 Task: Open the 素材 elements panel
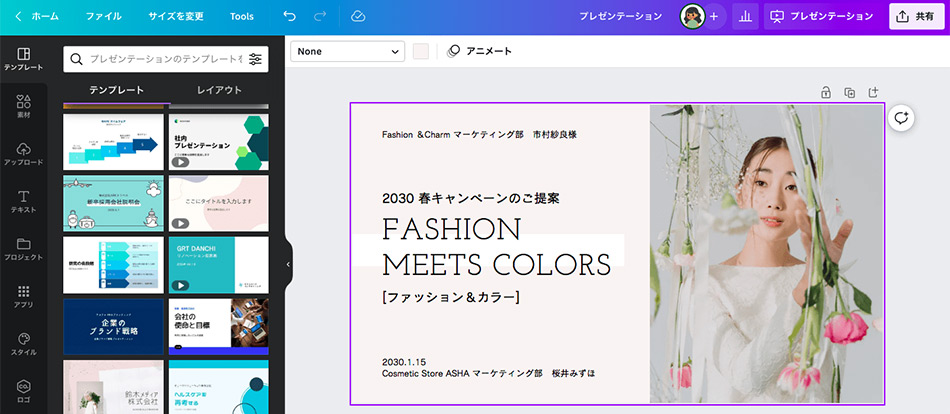pyautogui.click(x=23, y=106)
